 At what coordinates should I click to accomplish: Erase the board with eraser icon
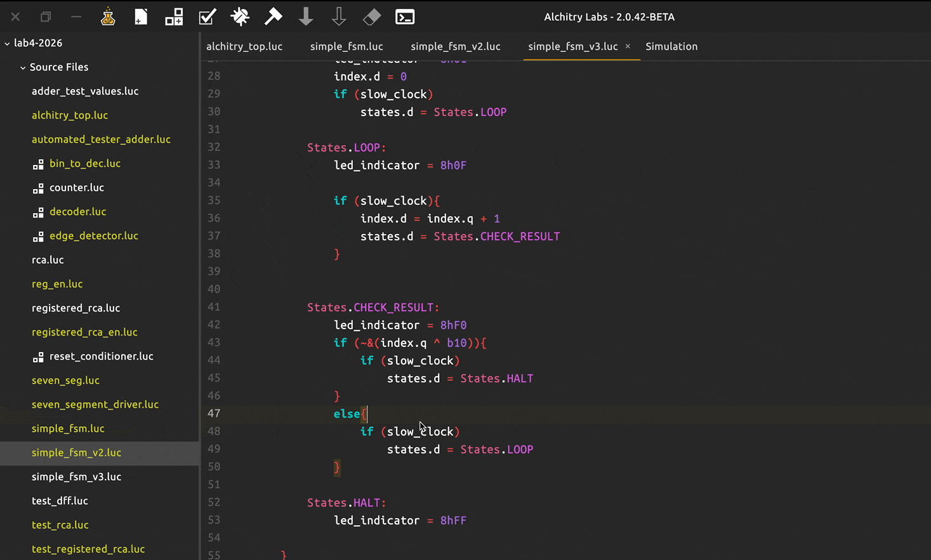coord(372,17)
